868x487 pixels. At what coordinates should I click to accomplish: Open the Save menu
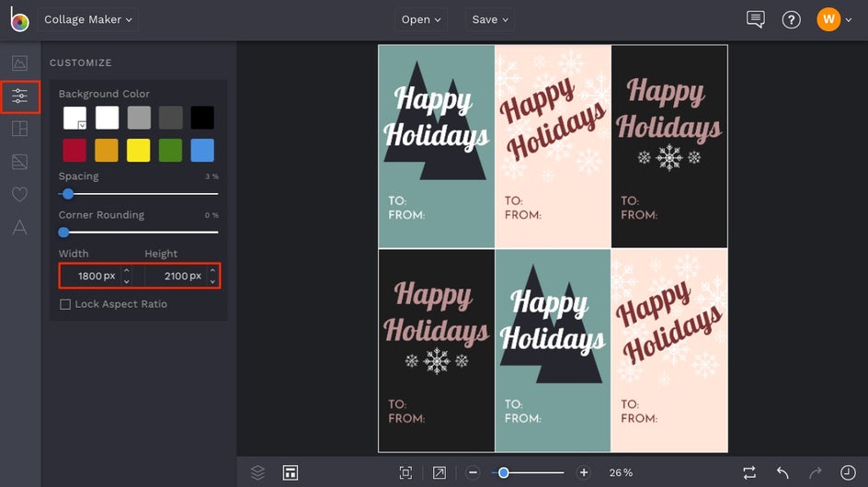490,19
